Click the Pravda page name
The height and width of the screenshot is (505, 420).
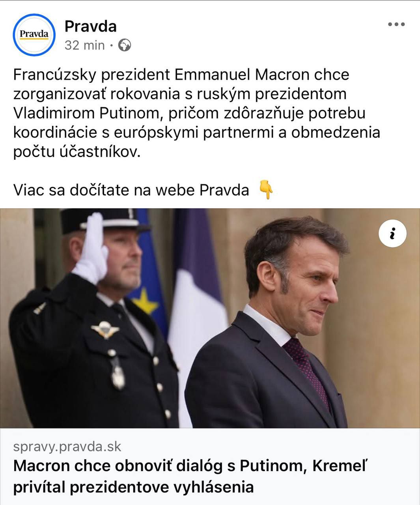tap(90, 26)
